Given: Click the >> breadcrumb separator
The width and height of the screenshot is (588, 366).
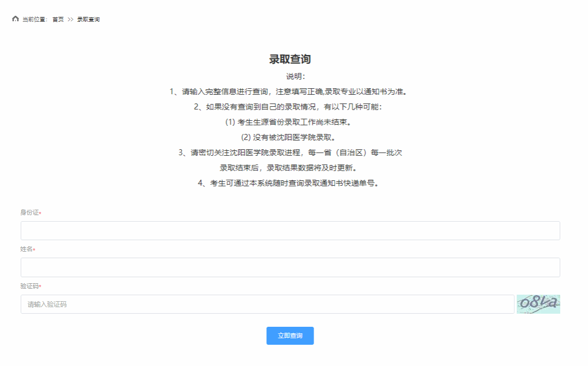Looking at the screenshot, I should [x=70, y=20].
